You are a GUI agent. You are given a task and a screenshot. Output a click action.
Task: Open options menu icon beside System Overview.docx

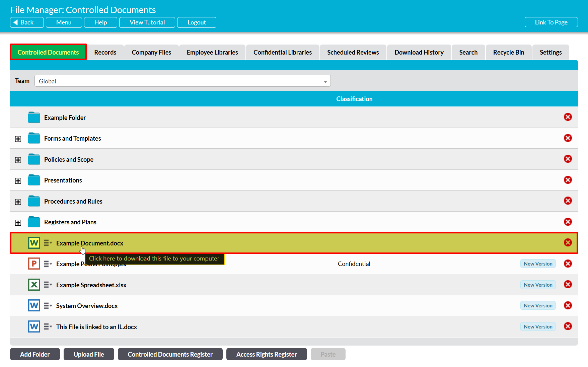[48, 306]
